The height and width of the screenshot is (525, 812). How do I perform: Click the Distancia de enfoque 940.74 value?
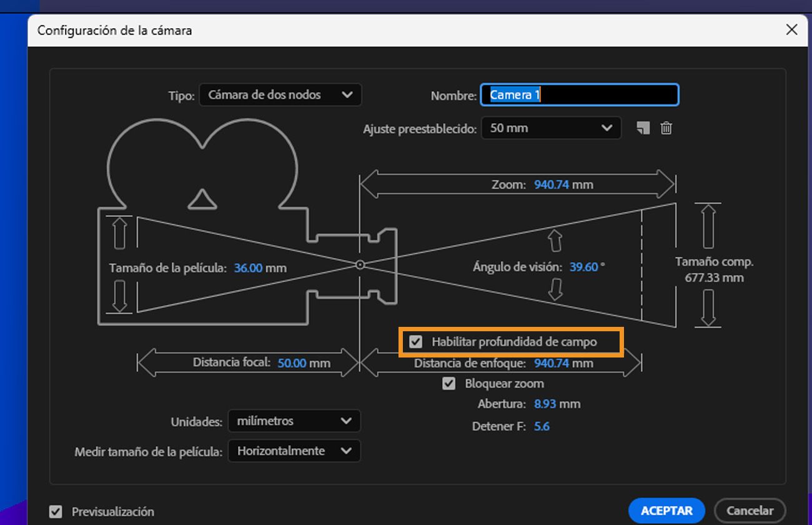(552, 363)
